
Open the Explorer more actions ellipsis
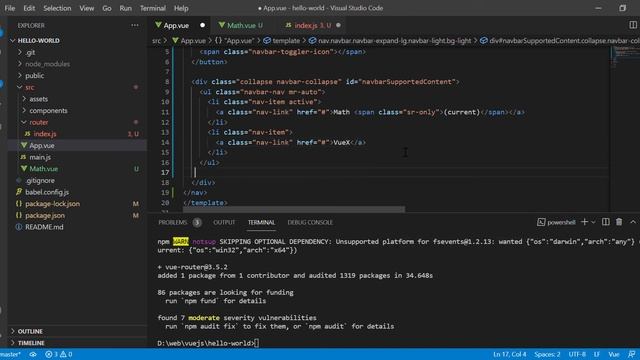(x=135, y=25)
